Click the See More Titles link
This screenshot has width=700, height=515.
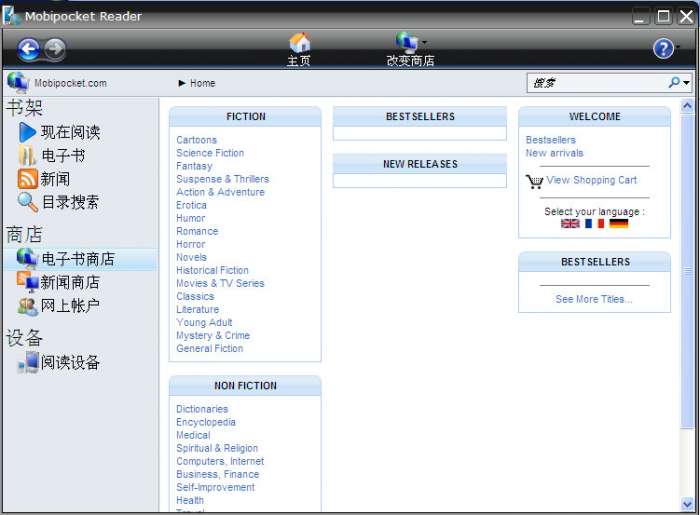(594, 299)
